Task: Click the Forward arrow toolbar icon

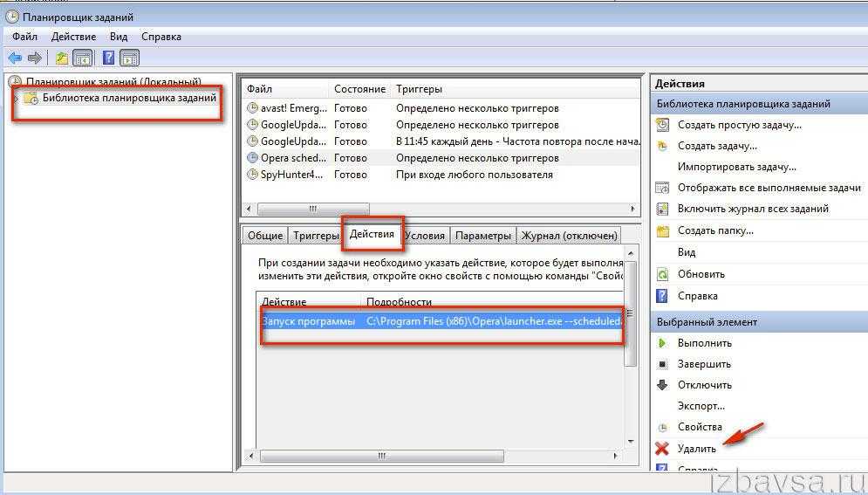Action: point(35,58)
